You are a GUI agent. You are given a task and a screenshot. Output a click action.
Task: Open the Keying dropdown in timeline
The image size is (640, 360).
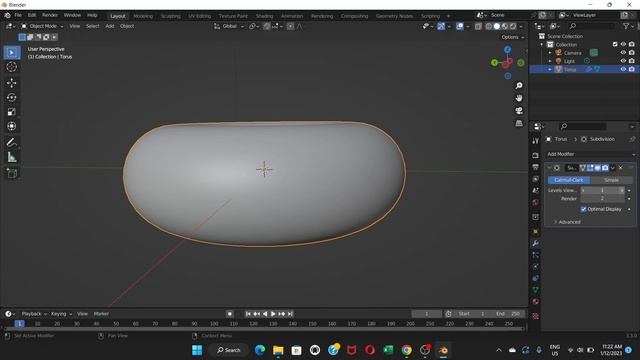tap(61, 314)
